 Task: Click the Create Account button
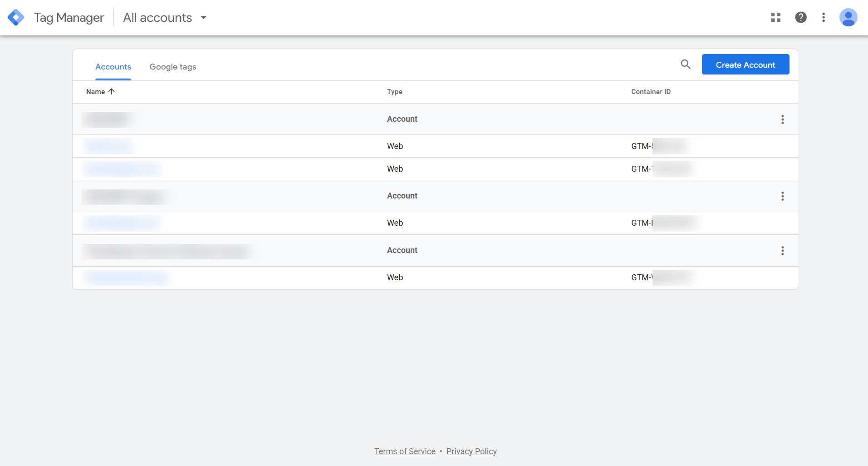click(745, 64)
